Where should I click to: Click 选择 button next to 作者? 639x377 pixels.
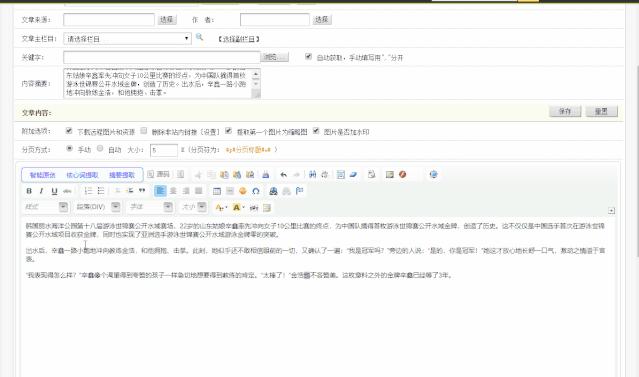coord(322,20)
